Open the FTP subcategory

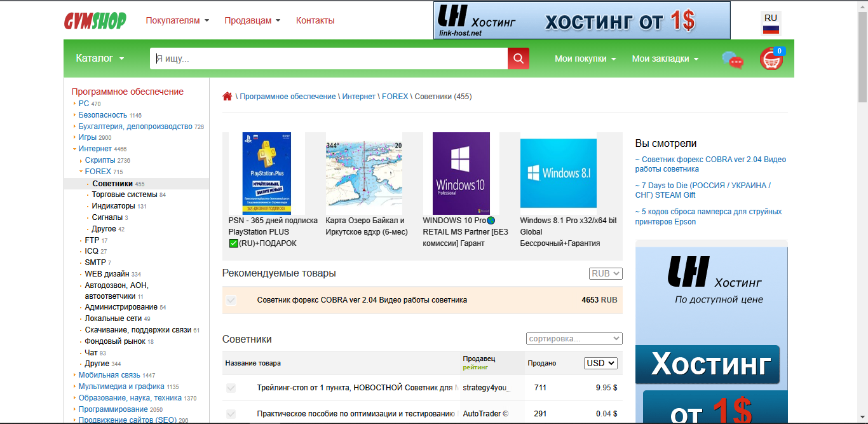pos(92,240)
